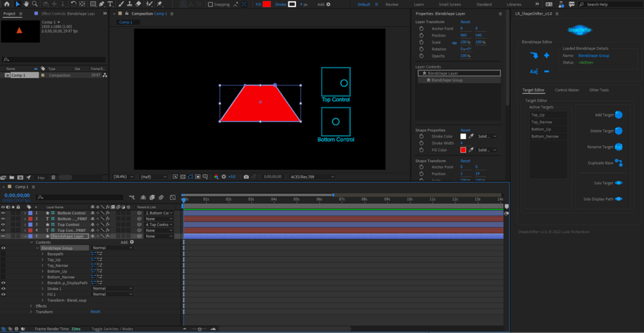Switch to Effect Controls Blendshape Layer tab
644x333 pixels.
pos(68,13)
